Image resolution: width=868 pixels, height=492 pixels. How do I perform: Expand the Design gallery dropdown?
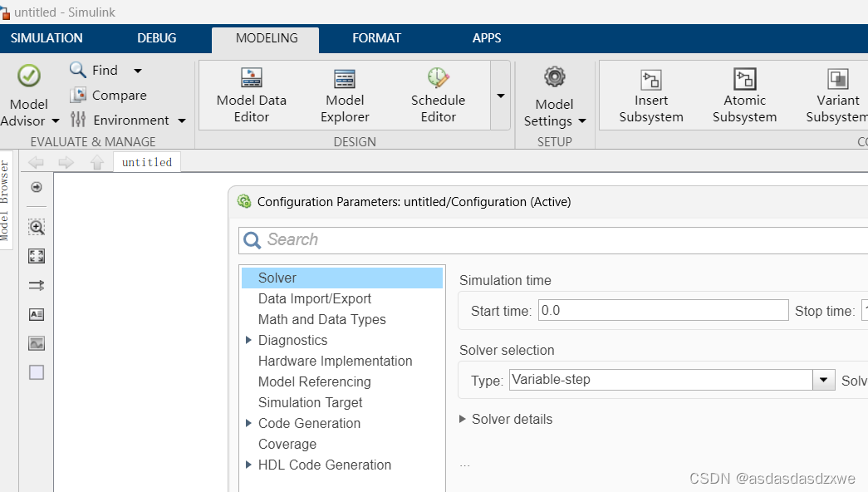(500, 96)
